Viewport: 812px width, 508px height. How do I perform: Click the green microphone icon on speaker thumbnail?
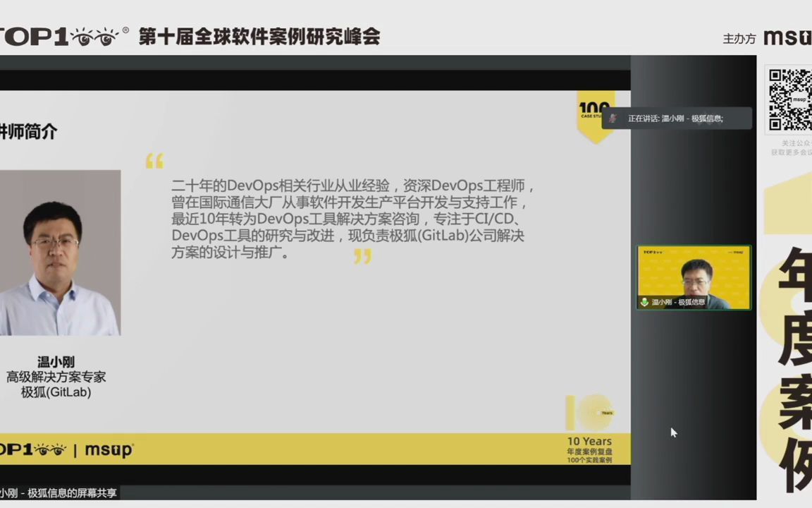tap(644, 302)
